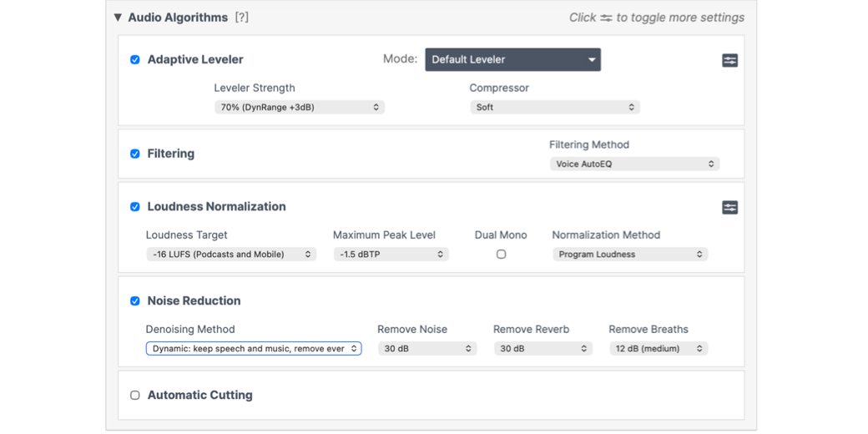Open the Remove Breaths dropdown
Screen dimensions: 868x434
[658, 349]
